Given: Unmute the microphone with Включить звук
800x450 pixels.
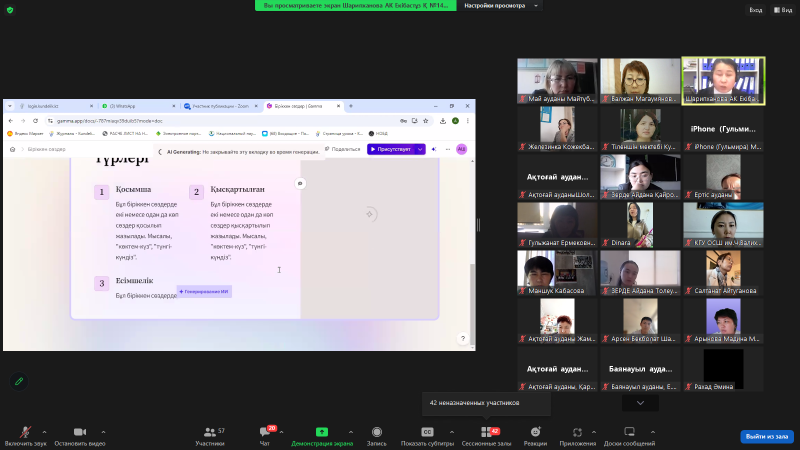Looking at the screenshot, I should (24, 432).
